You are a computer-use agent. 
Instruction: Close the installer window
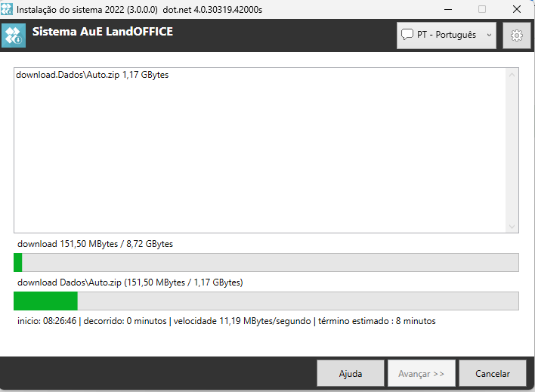click(517, 9)
